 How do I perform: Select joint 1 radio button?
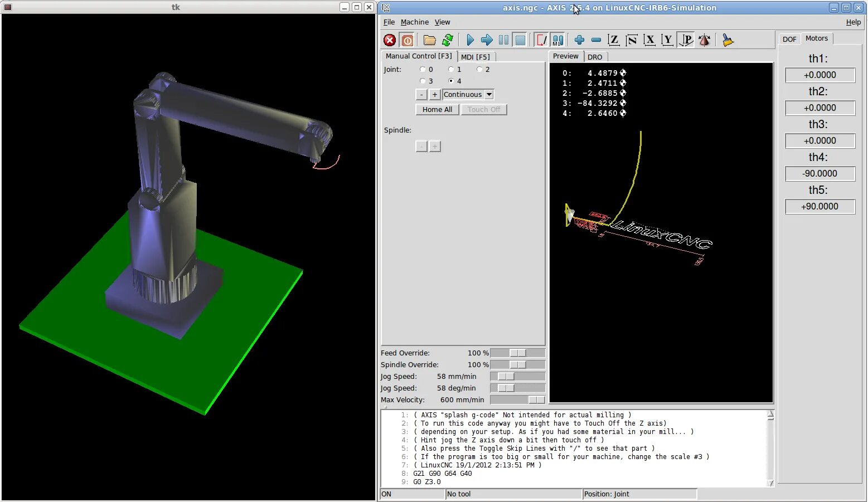click(x=451, y=70)
